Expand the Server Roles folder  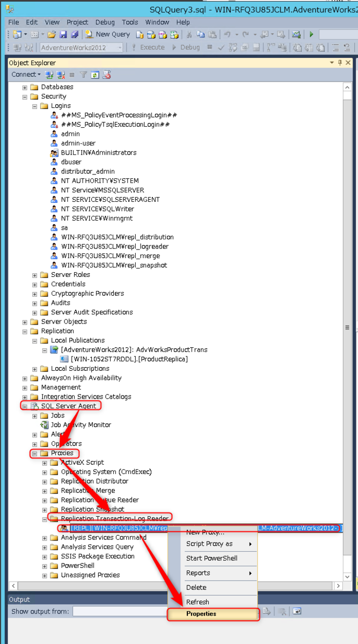coord(35,275)
